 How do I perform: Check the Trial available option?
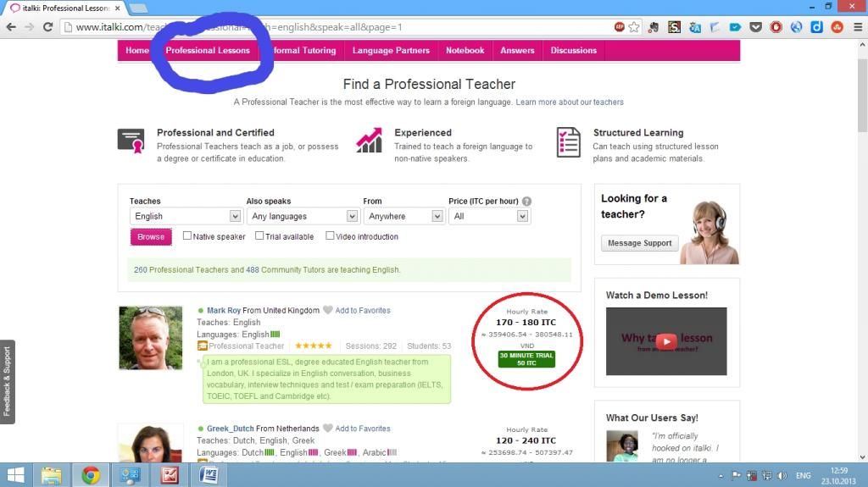pyautogui.click(x=259, y=235)
